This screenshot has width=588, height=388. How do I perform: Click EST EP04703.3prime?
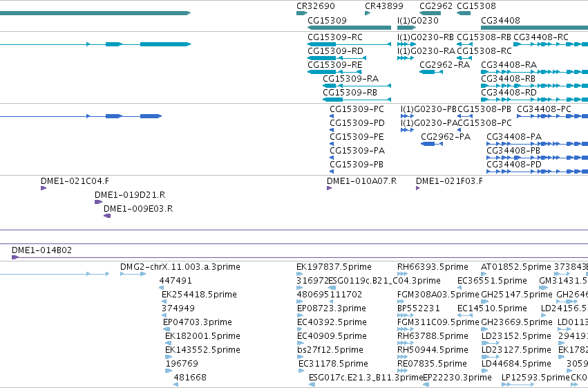coord(167,329)
